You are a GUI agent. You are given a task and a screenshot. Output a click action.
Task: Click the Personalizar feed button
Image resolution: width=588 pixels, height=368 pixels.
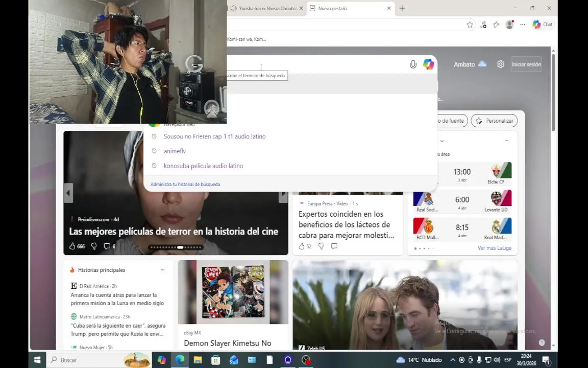(494, 121)
